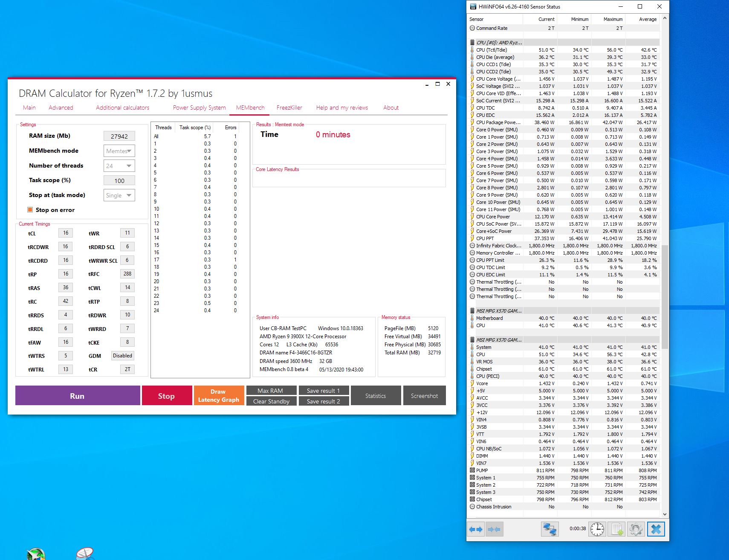729x560 pixels.
Task: Click the HWiNFO64 title bar app icon
Action: 473,6
